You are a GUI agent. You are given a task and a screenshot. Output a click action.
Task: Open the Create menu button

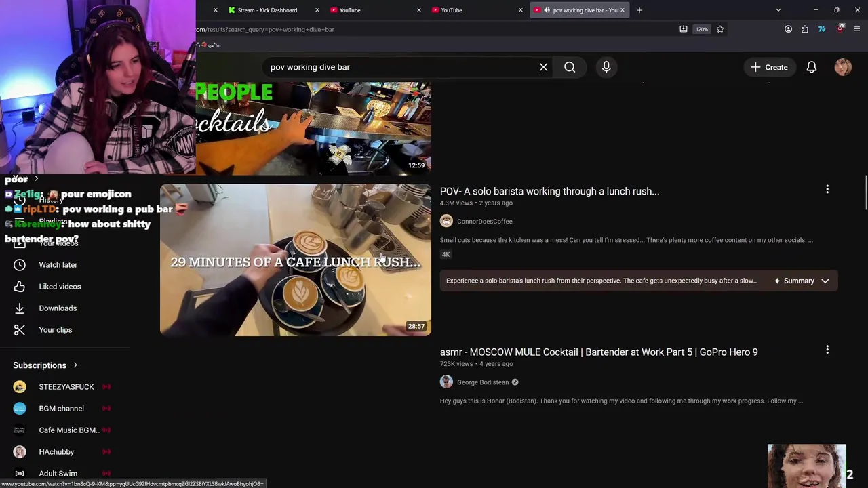click(x=769, y=67)
